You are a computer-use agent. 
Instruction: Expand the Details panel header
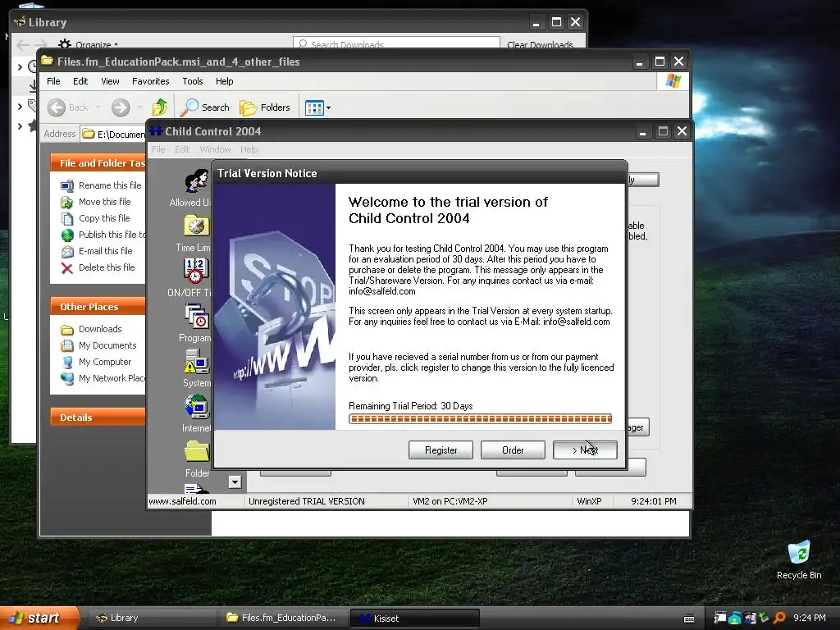click(98, 418)
